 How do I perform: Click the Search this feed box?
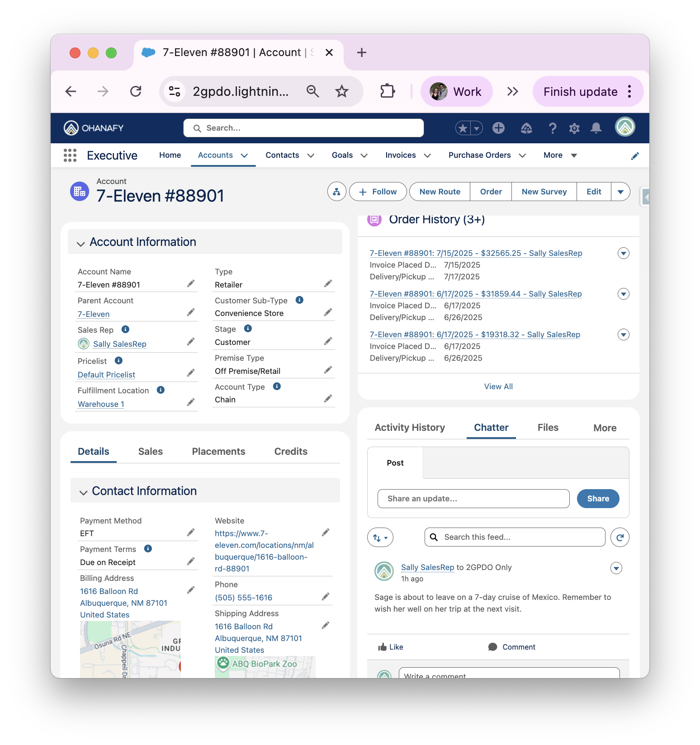515,537
